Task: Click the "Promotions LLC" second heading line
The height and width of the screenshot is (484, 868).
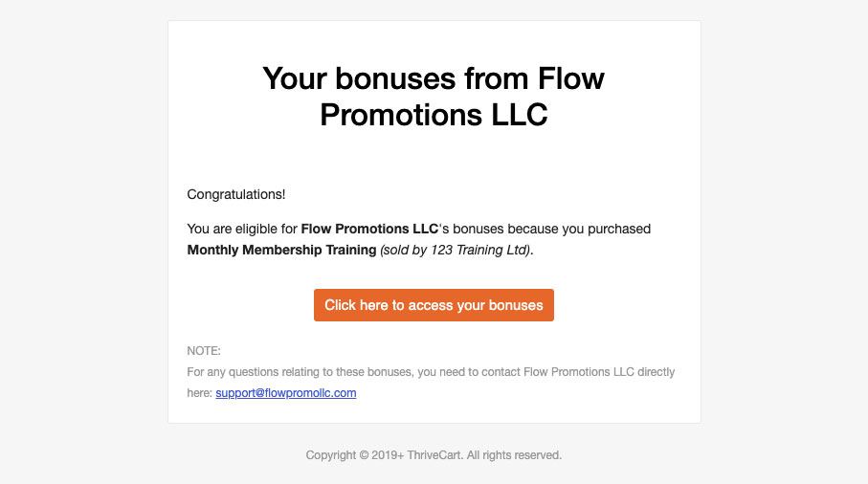Action: pos(434,115)
